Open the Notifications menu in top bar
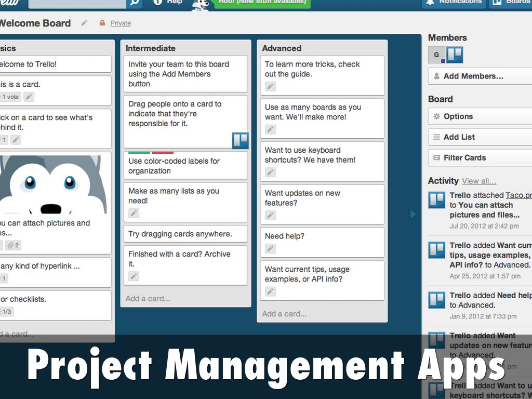 coord(454,3)
